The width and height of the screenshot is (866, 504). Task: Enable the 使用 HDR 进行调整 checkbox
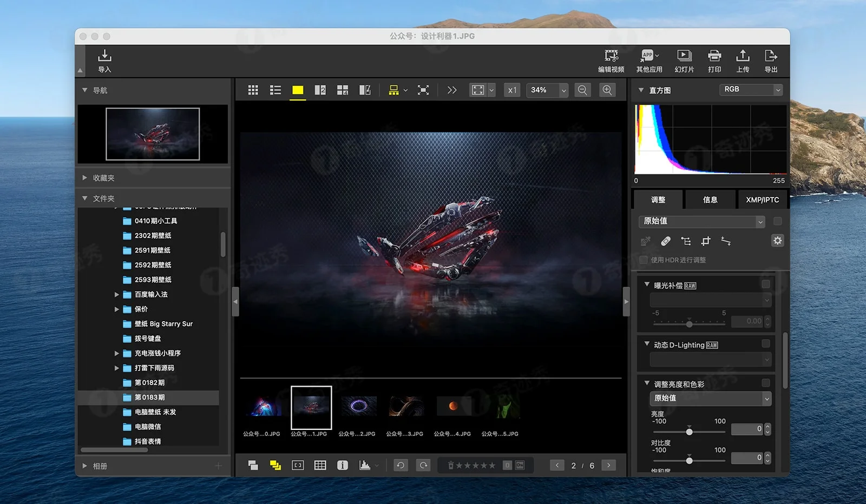tap(644, 260)
